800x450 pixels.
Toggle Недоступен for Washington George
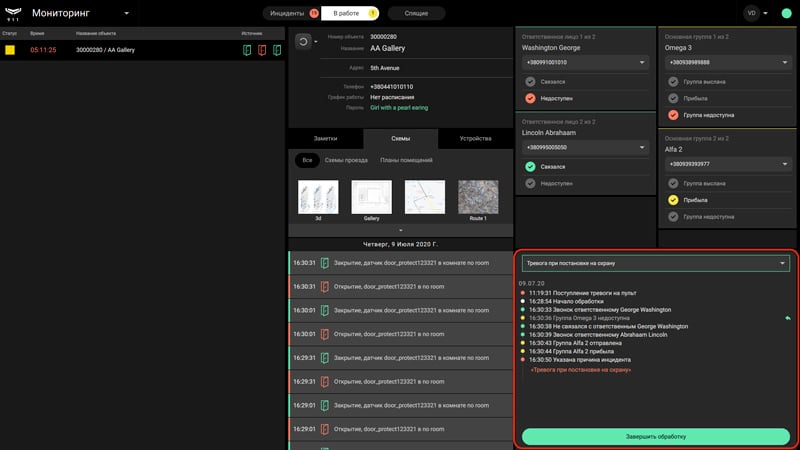coord(530,98)
